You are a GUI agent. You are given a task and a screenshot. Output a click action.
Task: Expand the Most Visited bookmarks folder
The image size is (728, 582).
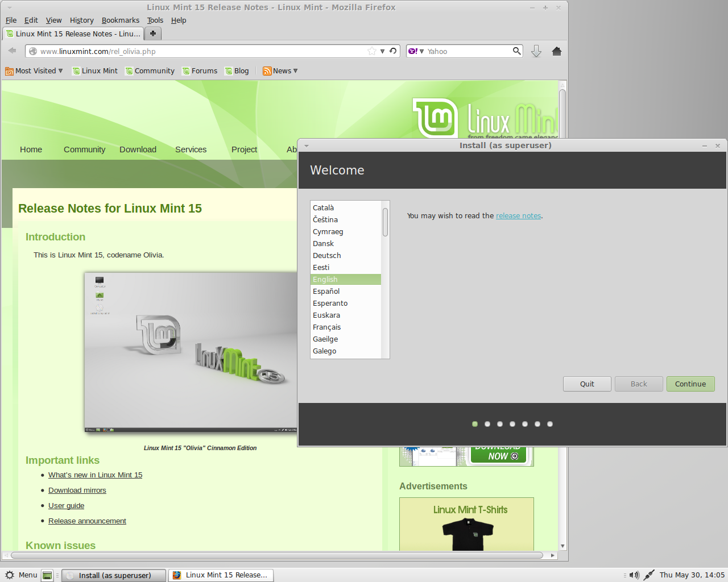pos(34,71)
